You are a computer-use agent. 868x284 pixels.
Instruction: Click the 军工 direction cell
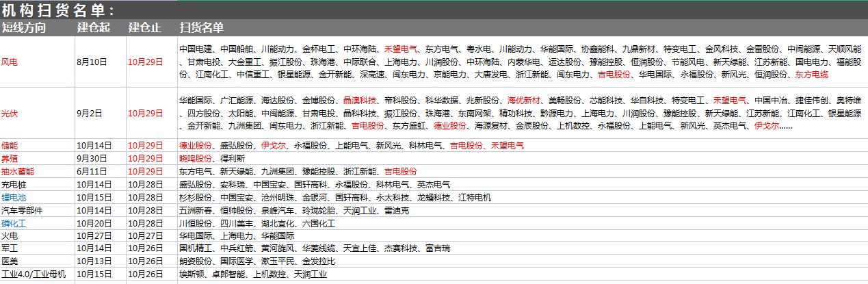tap(37, 248)
